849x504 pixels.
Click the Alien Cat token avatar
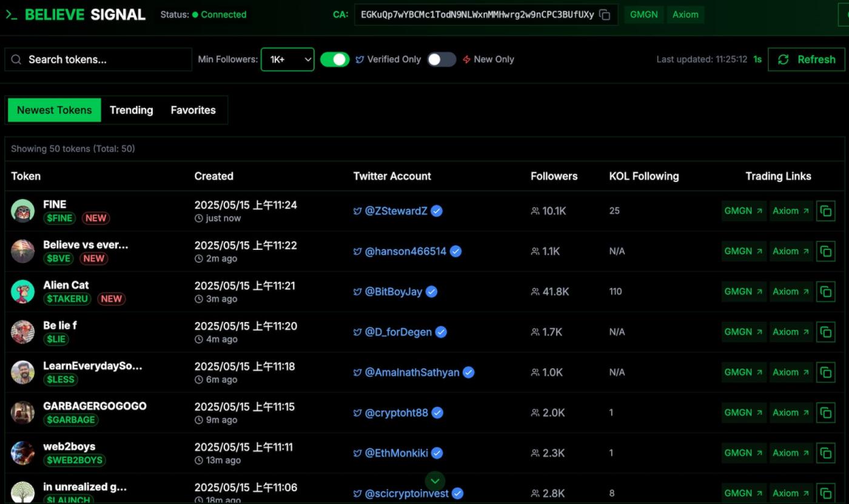(x=22, y=292)
